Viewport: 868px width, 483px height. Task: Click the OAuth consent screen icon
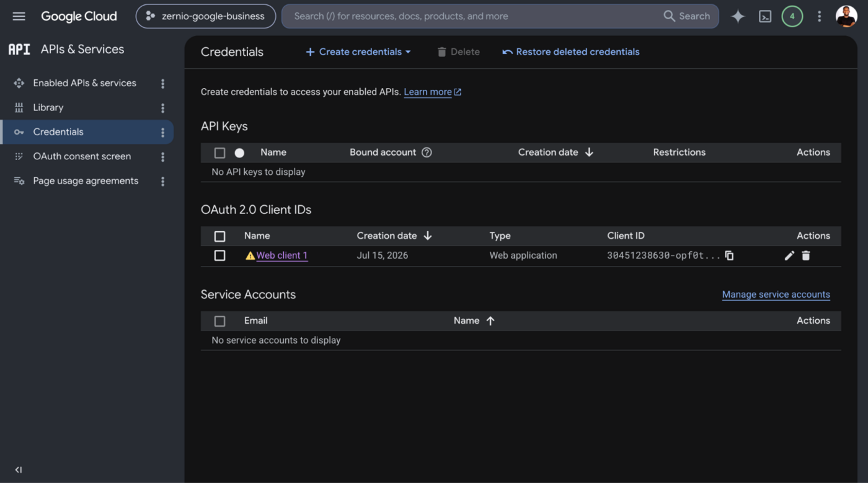pos(19,156)
